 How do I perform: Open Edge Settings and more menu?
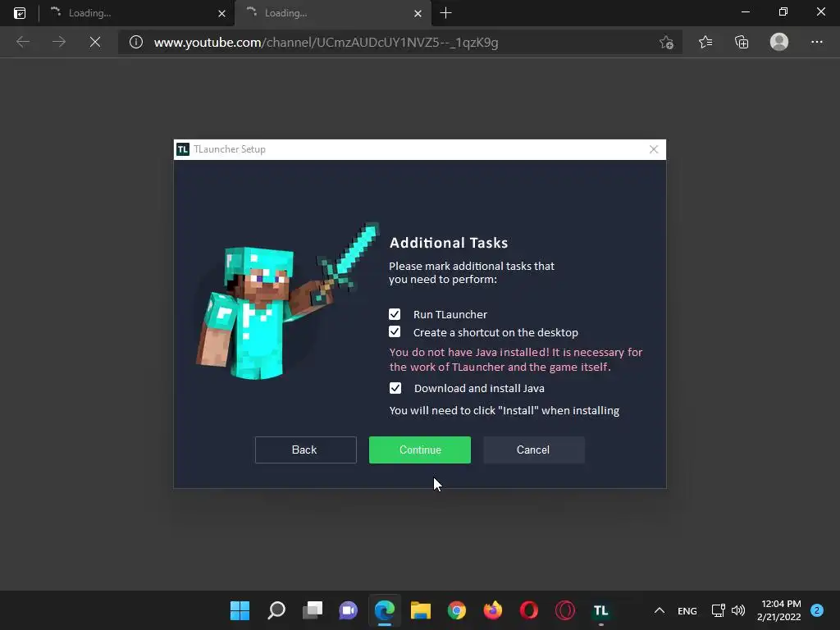(816, 42)
